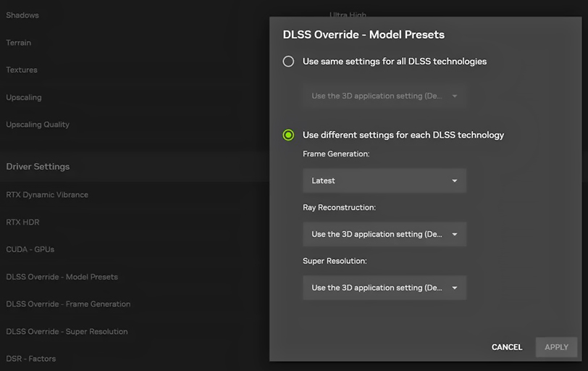Select 'Use same settings for all DLSS technologies'
This screenshot has height=371, width=588.
pyautogui.click(x=288, y=62)
